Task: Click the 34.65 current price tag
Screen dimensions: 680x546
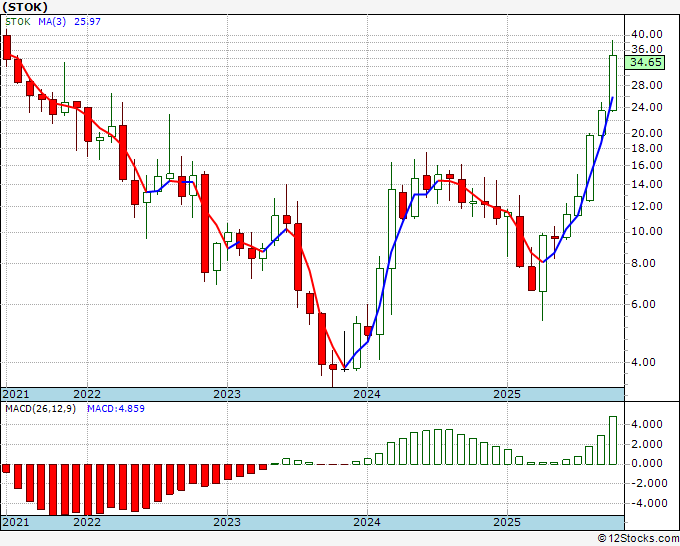Action: pos(646,62)
